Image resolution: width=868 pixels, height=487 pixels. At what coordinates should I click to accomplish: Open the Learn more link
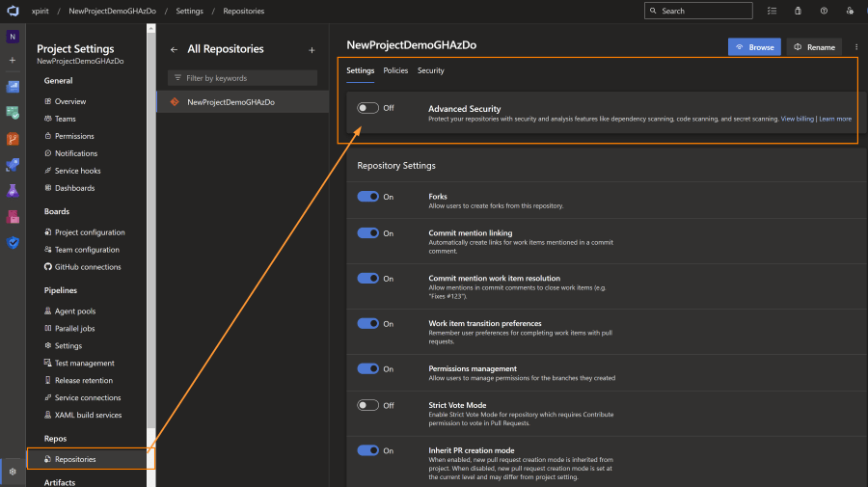835,119
